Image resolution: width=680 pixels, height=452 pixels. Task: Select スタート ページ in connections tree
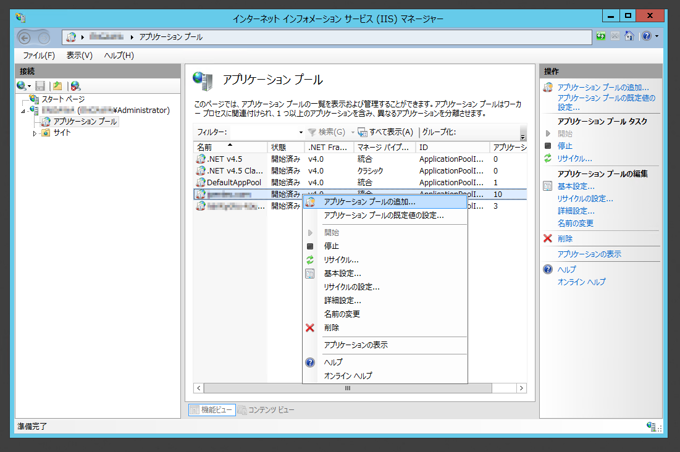63,99
